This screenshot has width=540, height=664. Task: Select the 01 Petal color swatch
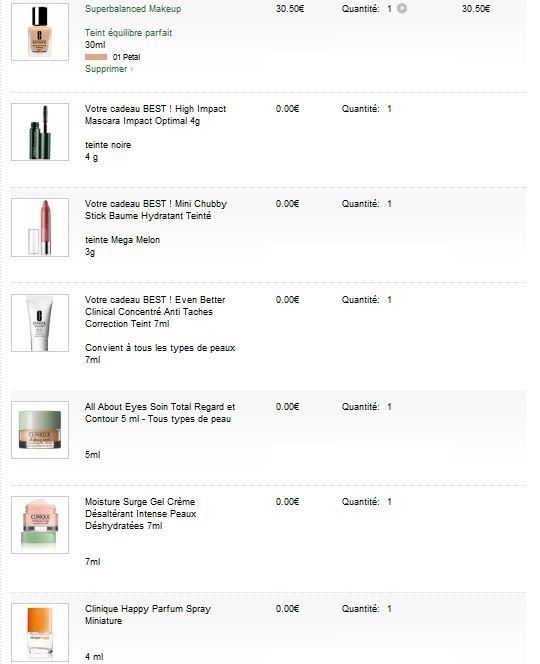click(x=96, y=57)
